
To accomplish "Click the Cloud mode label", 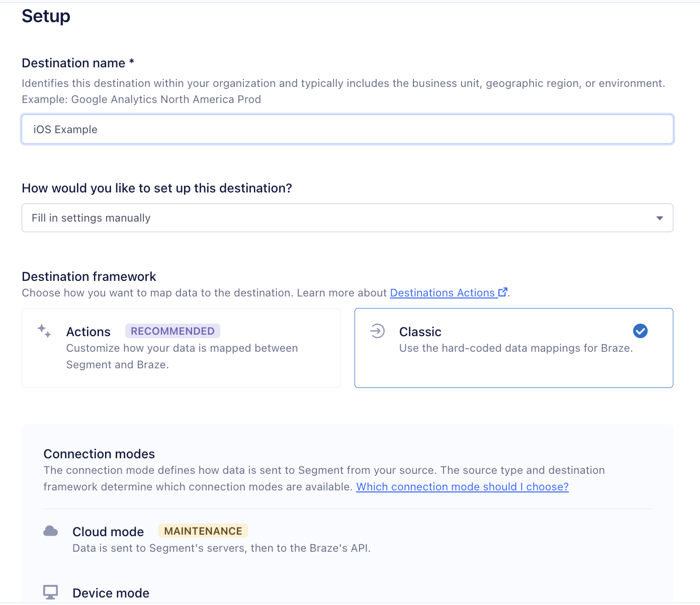I will point(108,532).
